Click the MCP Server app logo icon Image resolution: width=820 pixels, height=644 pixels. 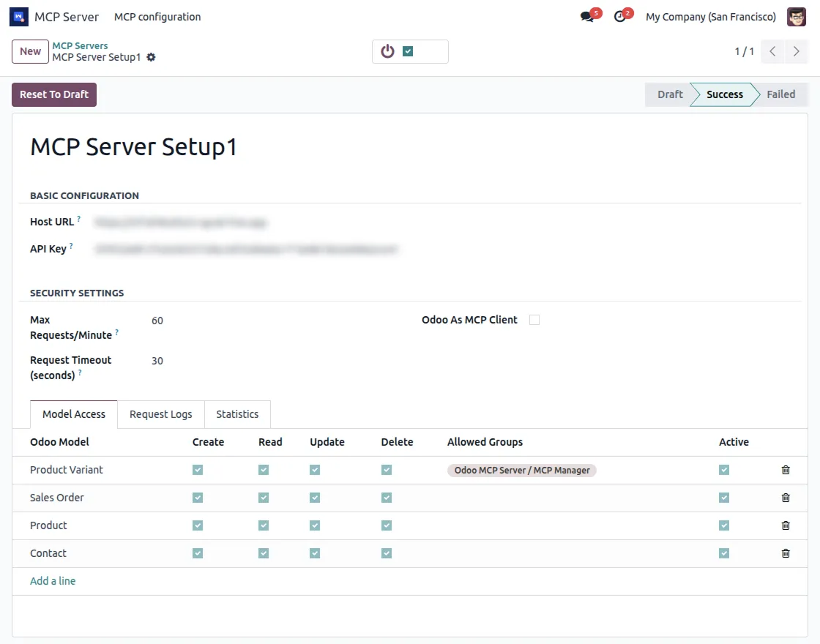(19, 17)
